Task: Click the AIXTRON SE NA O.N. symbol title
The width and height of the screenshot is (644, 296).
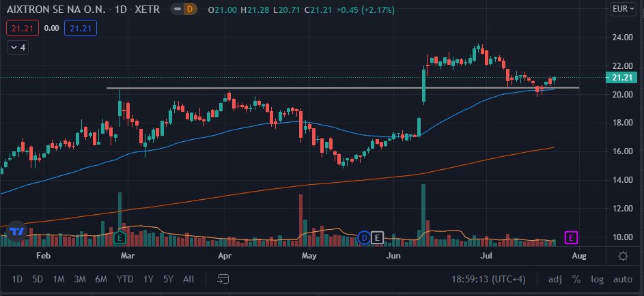Action: [x=56, y=10]
